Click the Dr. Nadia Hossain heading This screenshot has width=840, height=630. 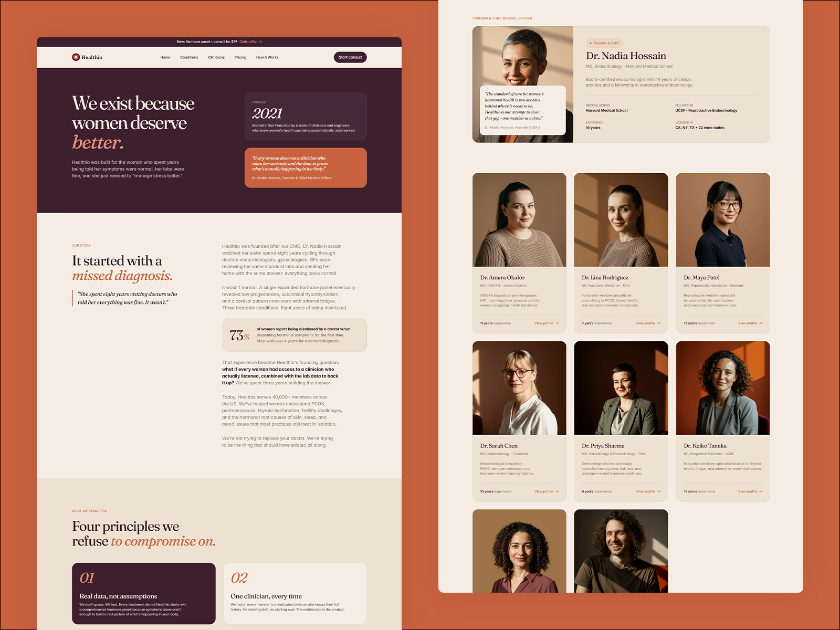(626, 56)
